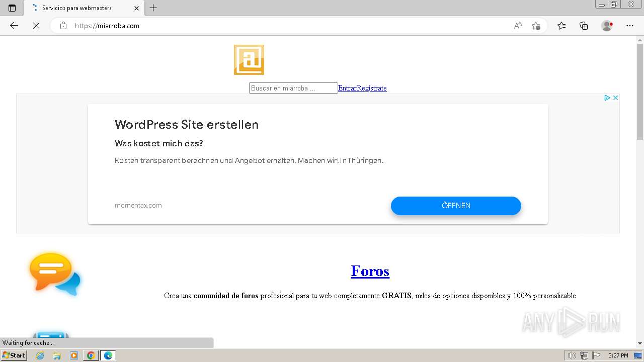Open the WordPress Site erstellen ad title
Image resolution: width=644 pixels, height=362 pixels.
pyautogui.click(x=187, y=125)
